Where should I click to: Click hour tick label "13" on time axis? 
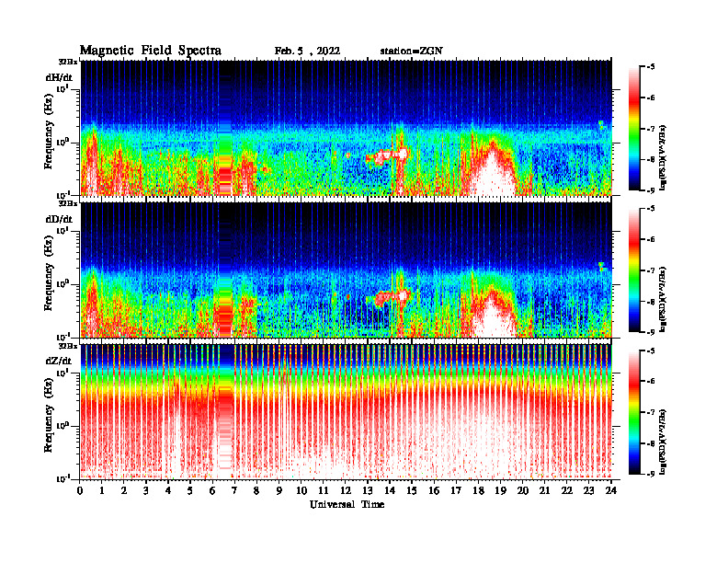tap(368, 491)
